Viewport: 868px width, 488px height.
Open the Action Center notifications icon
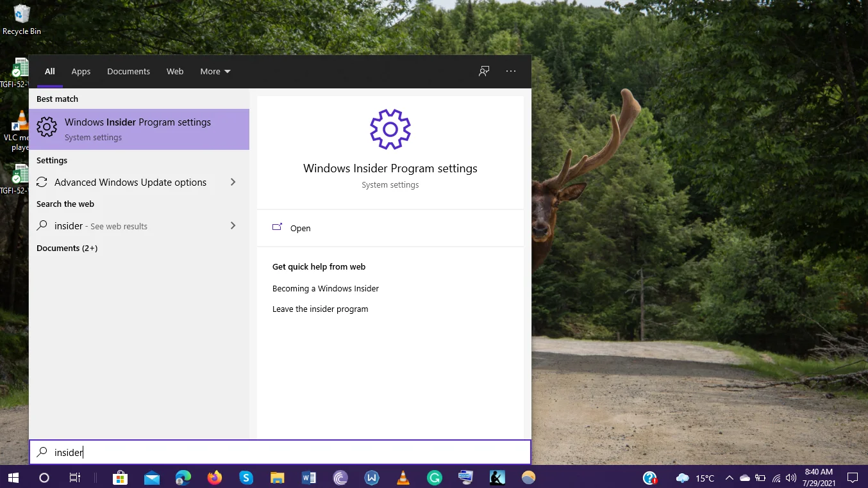[853, 478]
